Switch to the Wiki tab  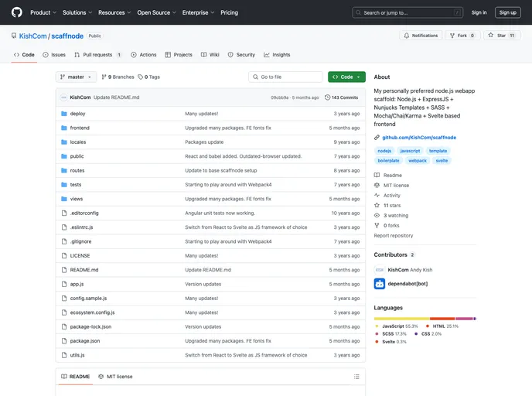(210, 55)
